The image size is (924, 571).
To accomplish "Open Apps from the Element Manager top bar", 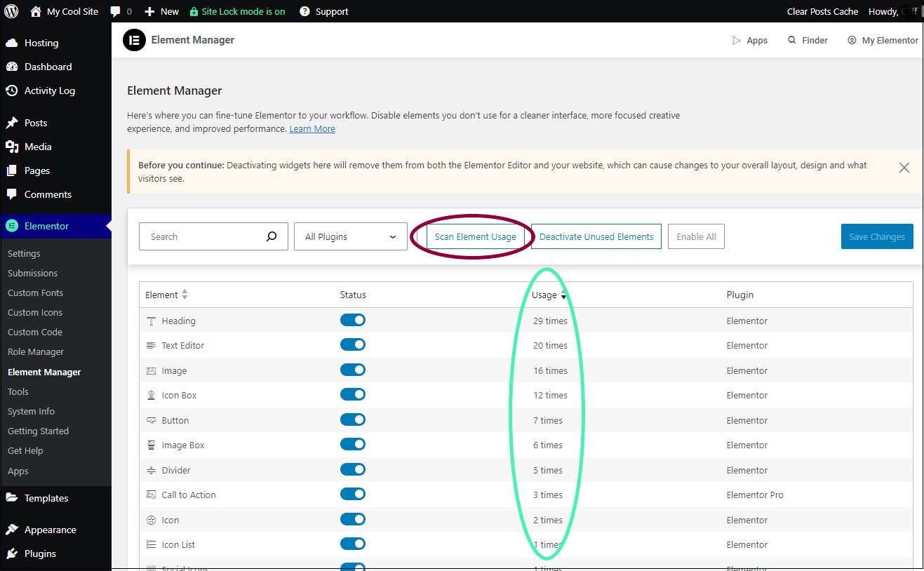I will [750, 40].
